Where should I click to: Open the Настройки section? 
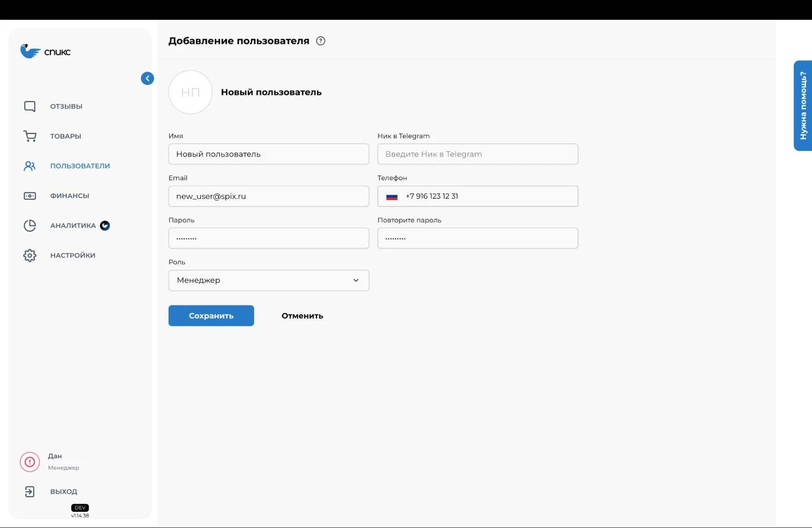[x=73, y=255]
